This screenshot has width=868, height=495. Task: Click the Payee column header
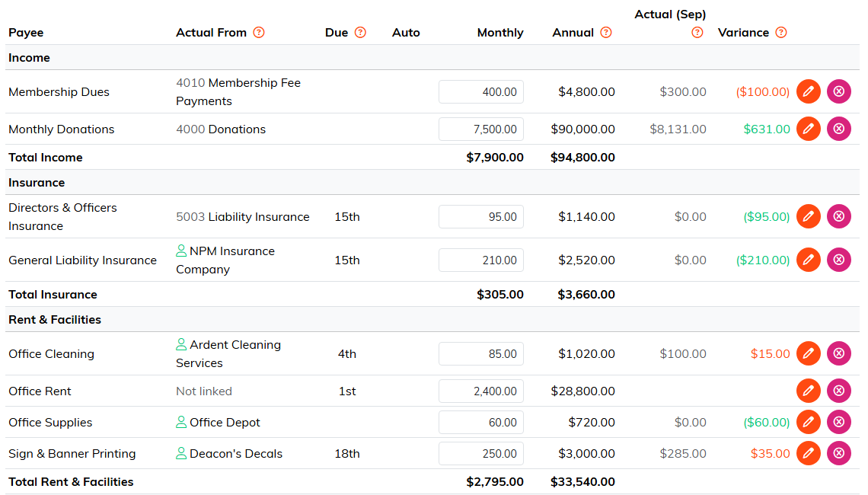[26, 33]
